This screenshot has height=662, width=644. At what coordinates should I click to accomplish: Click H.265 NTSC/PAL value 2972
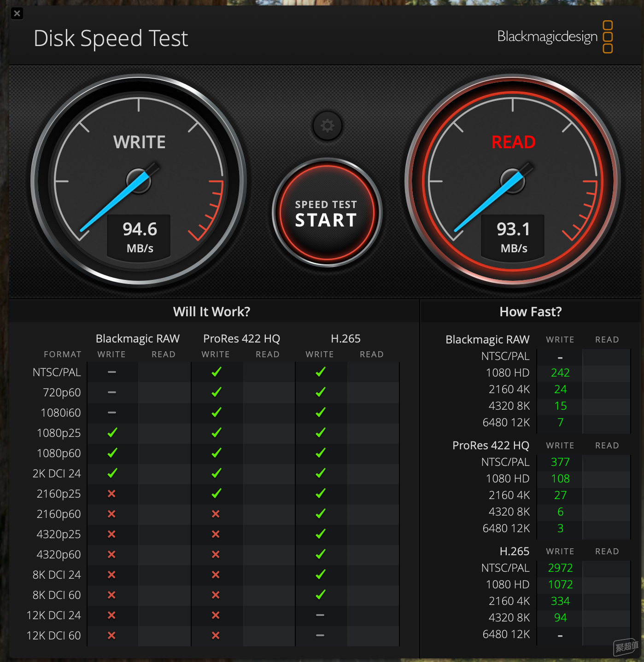560,568
